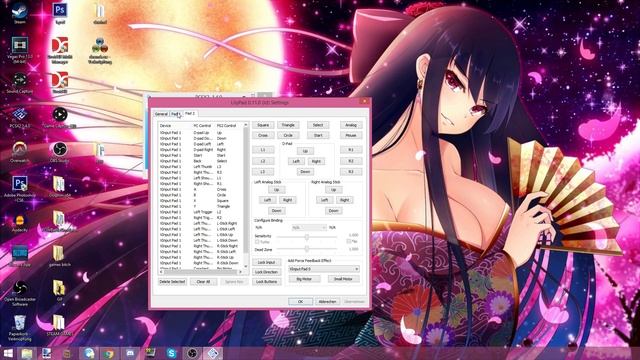The height and width of the screenshot is (360, 640).
Task: Bind the Select button
Action: (x=318, y=125)
